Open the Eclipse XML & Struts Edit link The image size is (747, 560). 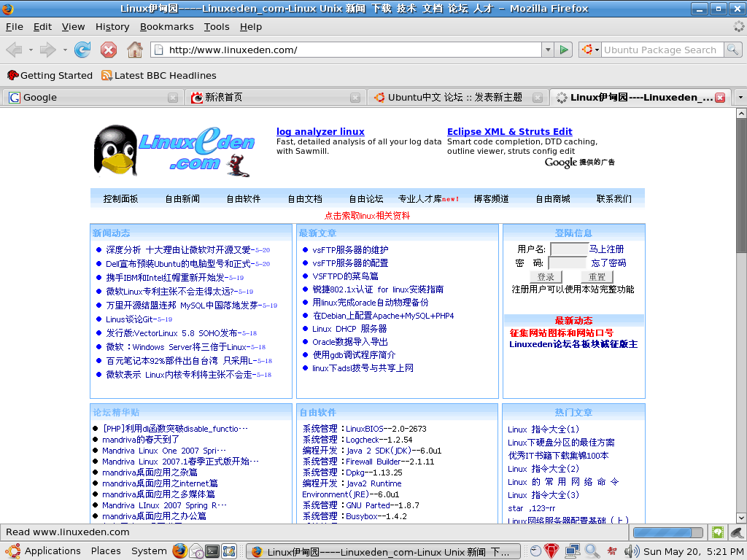[510, 131]
